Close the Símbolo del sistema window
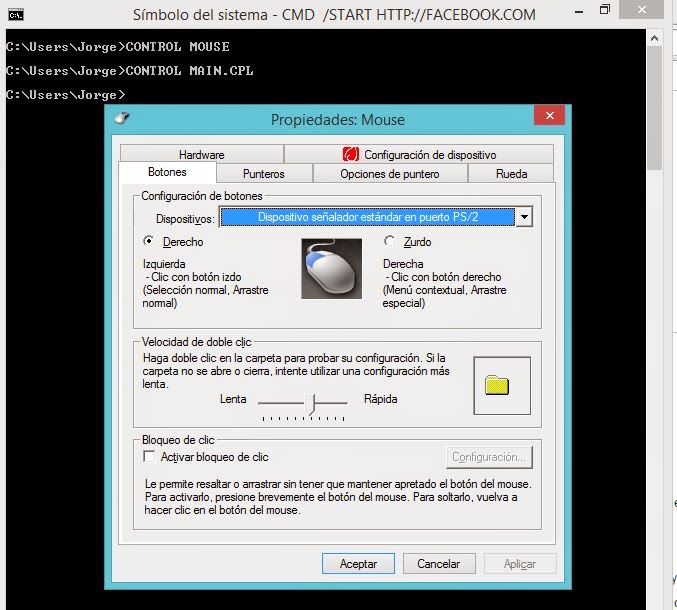 coord(642,9)
